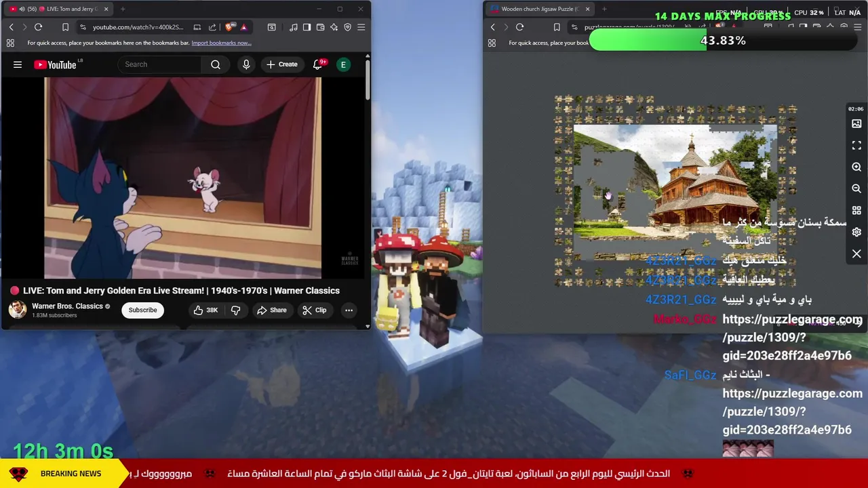Viewport: 868px width, 488px height.
Task: Click the Clip button under the video
Action: click(x=315, y=310)
